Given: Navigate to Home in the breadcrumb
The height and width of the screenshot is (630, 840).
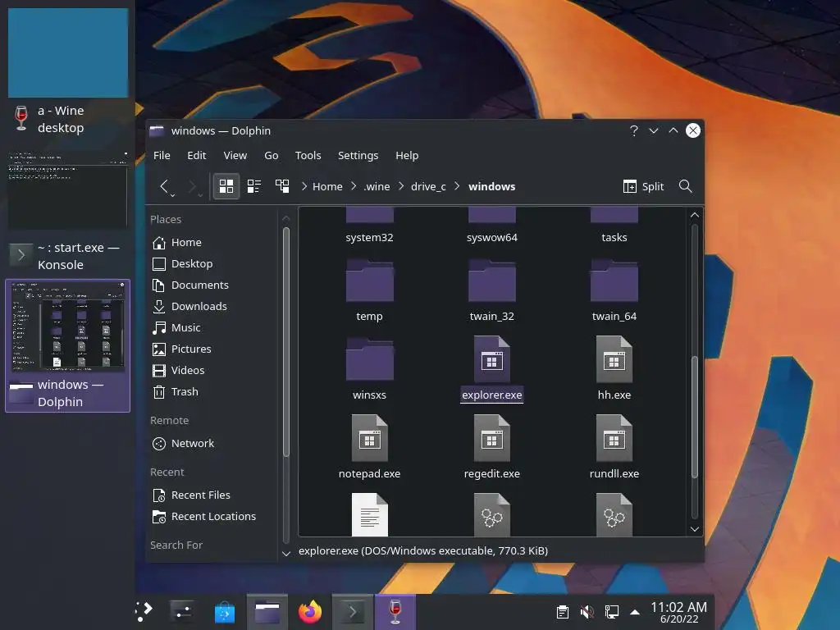Looking at the screenshot, I should point(327,186).
